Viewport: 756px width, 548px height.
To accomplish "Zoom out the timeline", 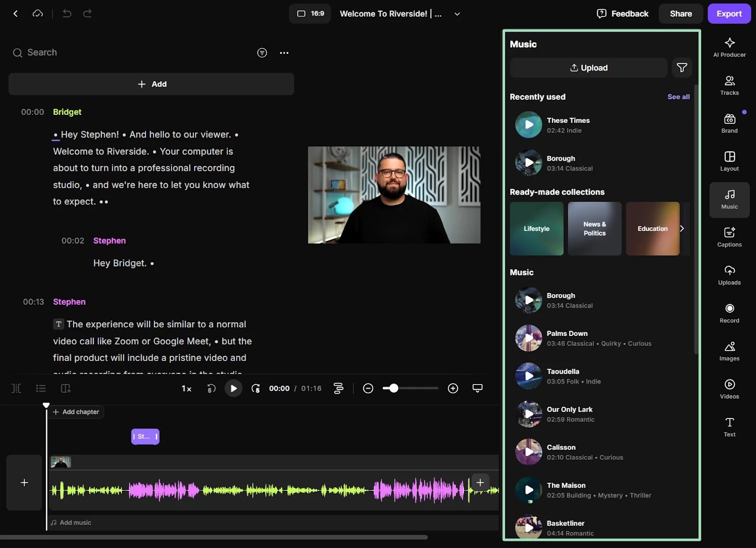I will pyautogui.click(x=368, y=388).
